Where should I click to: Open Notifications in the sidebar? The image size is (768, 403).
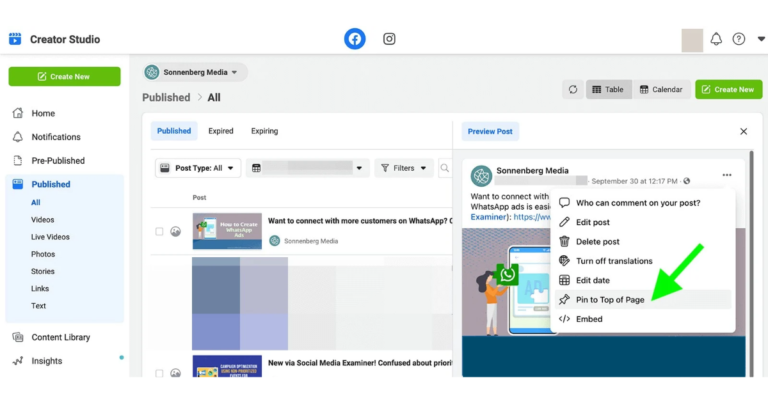click(56, 137)
